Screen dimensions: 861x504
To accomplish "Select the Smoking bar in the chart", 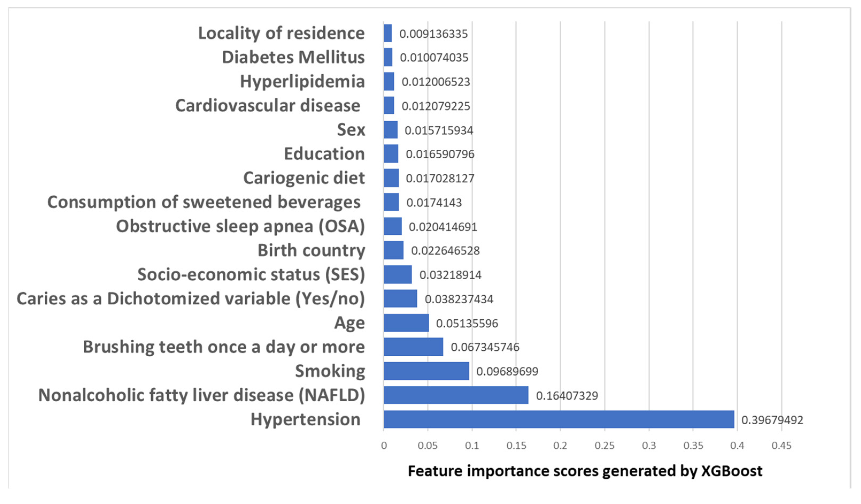I will click(426, 371).
